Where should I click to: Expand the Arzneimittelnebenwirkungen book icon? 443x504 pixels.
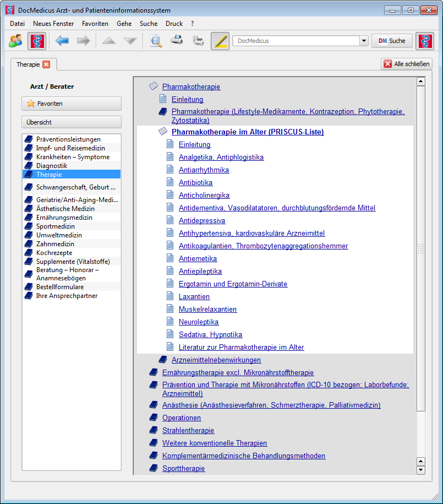tap(163, 359)
